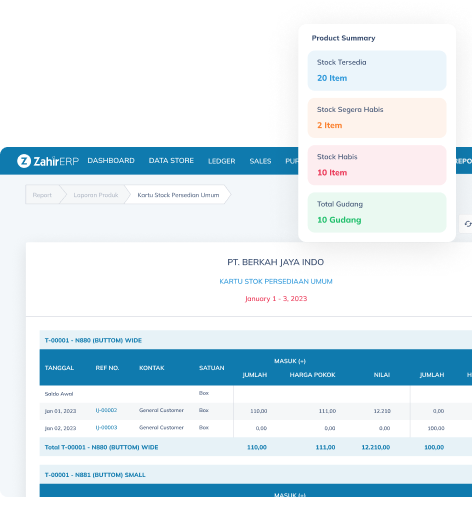
Task: Select the Stock Tersedia 20 Item card
Action: pyautogui.click(x=377, y=71)
